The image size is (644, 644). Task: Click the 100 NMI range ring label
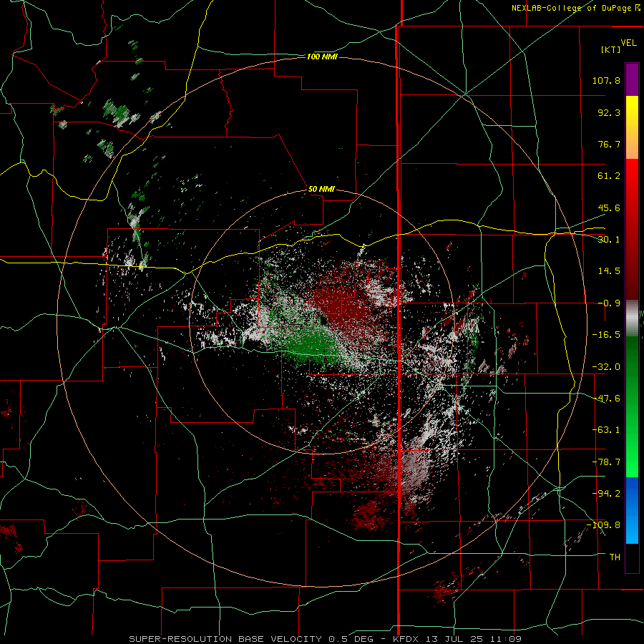(x=322, y=57)
